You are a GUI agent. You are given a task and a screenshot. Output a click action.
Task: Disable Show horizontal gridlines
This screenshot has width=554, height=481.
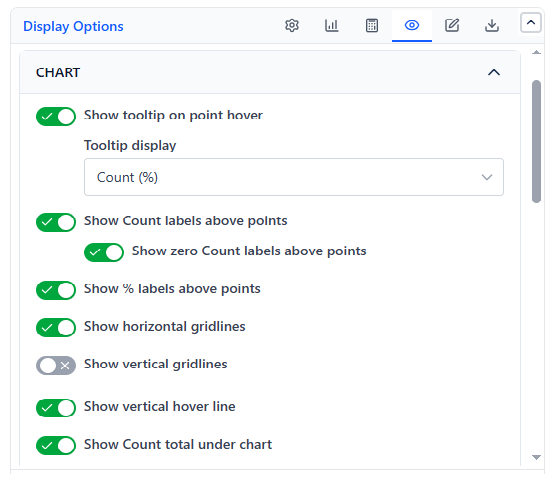pos(56,328)
